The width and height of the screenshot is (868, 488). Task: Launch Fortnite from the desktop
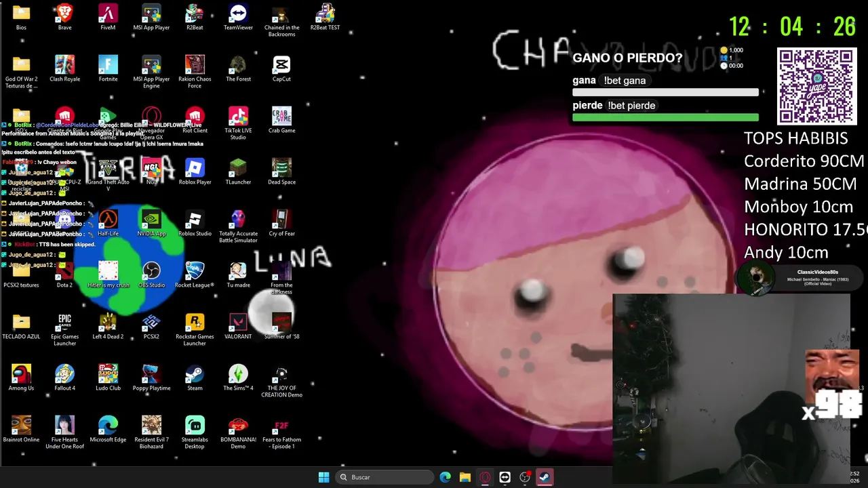pos(108,69)
